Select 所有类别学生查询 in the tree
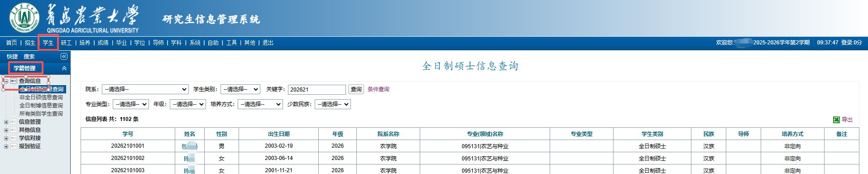The height and width of the screenshot is (174, 868). coord(41,114)
